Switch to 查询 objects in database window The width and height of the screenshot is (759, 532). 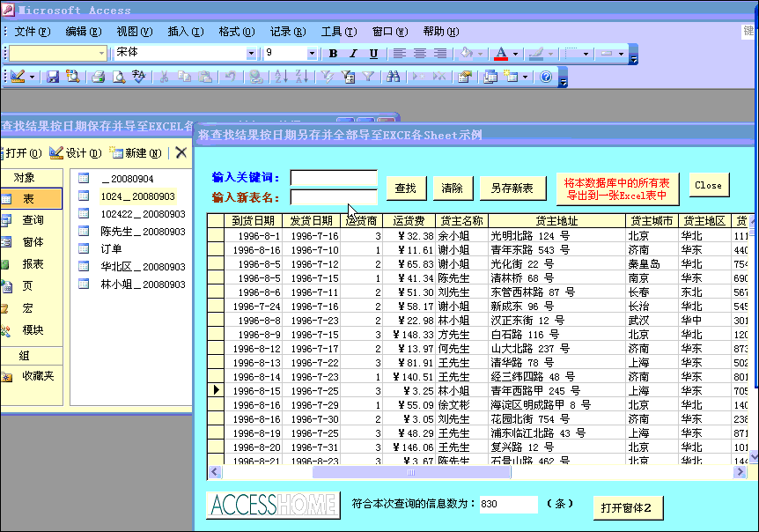pos(31,220)
